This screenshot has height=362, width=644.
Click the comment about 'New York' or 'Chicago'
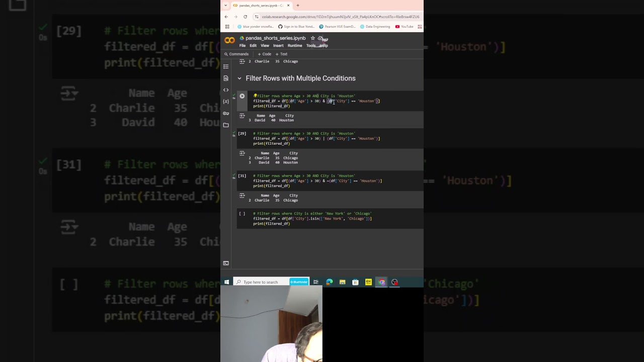pyautogui.click(x=312, y=214)
